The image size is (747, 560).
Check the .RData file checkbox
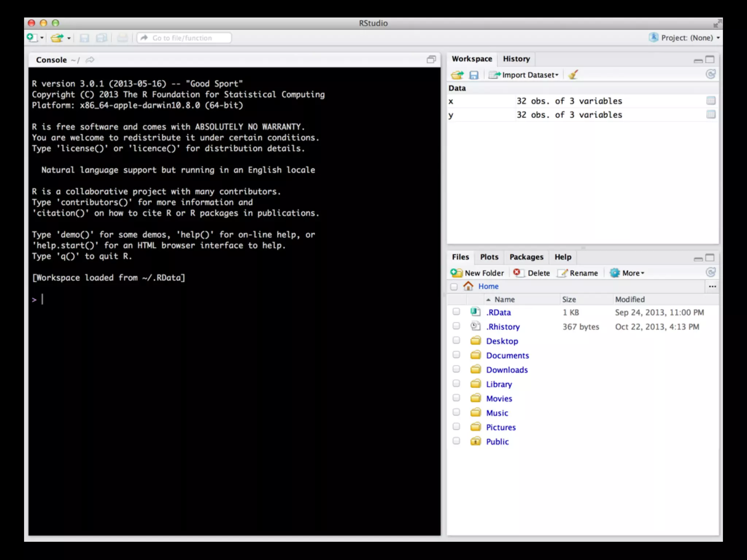(456, 312)
